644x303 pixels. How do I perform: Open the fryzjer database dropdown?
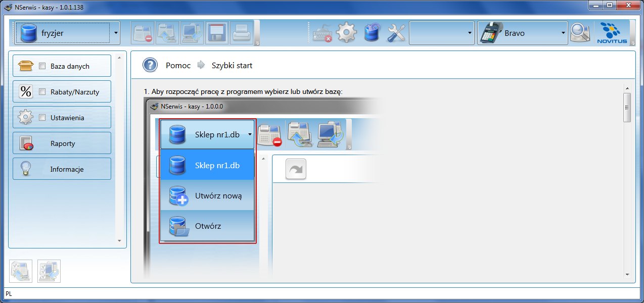67,33
